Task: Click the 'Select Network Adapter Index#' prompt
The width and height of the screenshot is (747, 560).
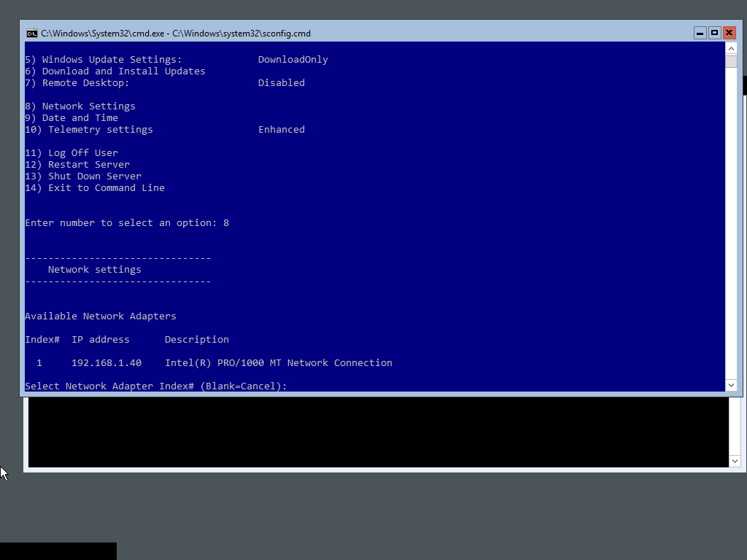Action: coord(156,386)
